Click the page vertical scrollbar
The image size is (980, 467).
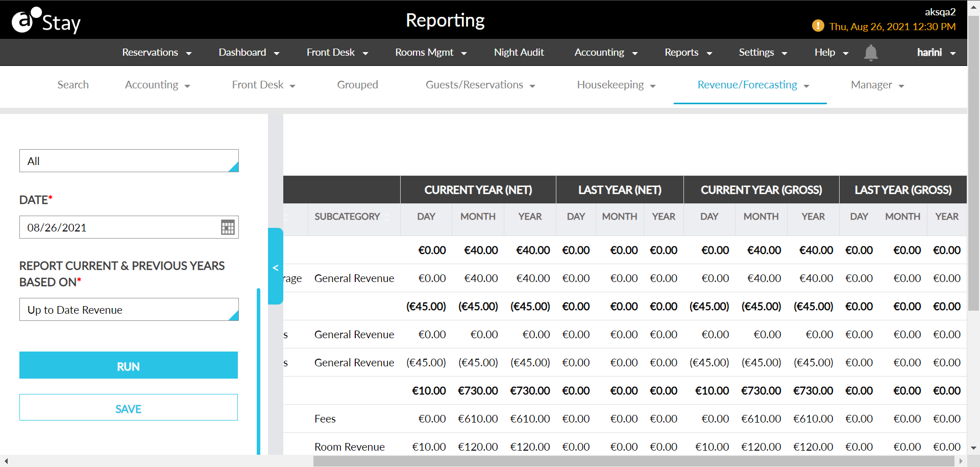tap(973, 162)
